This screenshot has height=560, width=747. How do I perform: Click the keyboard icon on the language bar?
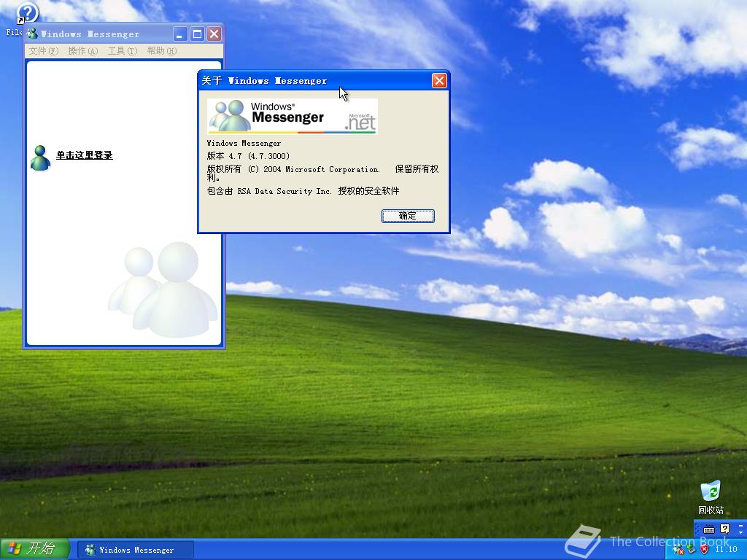pyautogui.click(x=709, y=529)
